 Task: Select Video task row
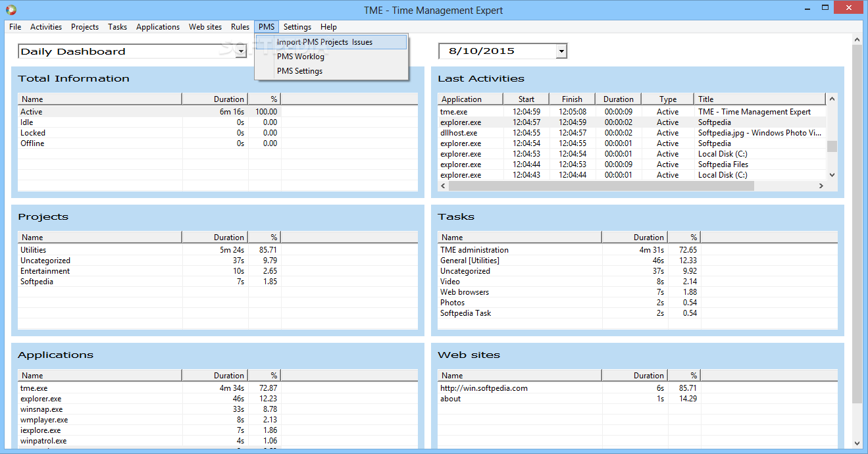(x=637, y=282)
